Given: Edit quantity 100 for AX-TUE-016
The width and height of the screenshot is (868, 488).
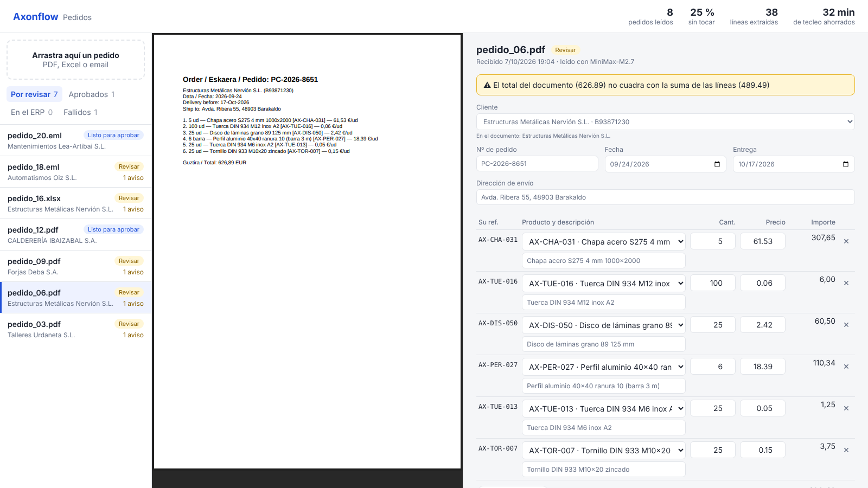Looking at the screenshot, I should (712, 283).
